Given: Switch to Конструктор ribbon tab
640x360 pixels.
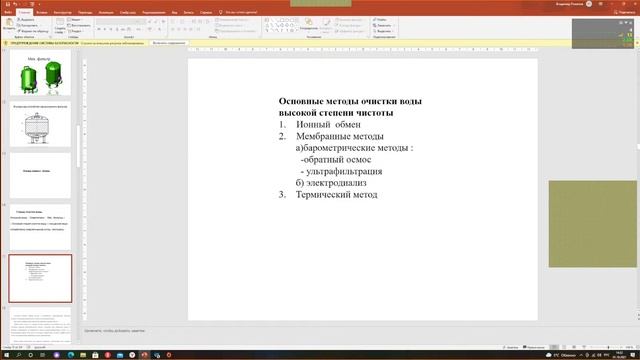Looking at the screenshot, I should [62, 12].
